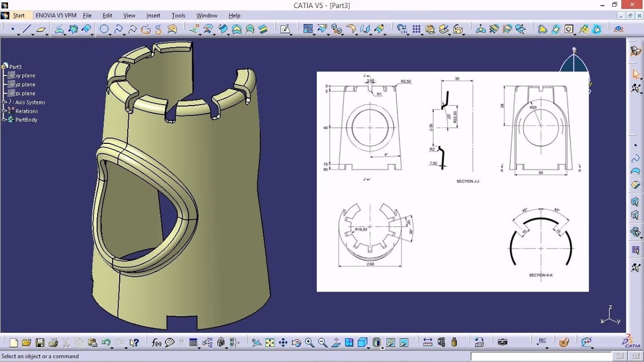Open the Undo dropdown arrow

coord(112,348)
